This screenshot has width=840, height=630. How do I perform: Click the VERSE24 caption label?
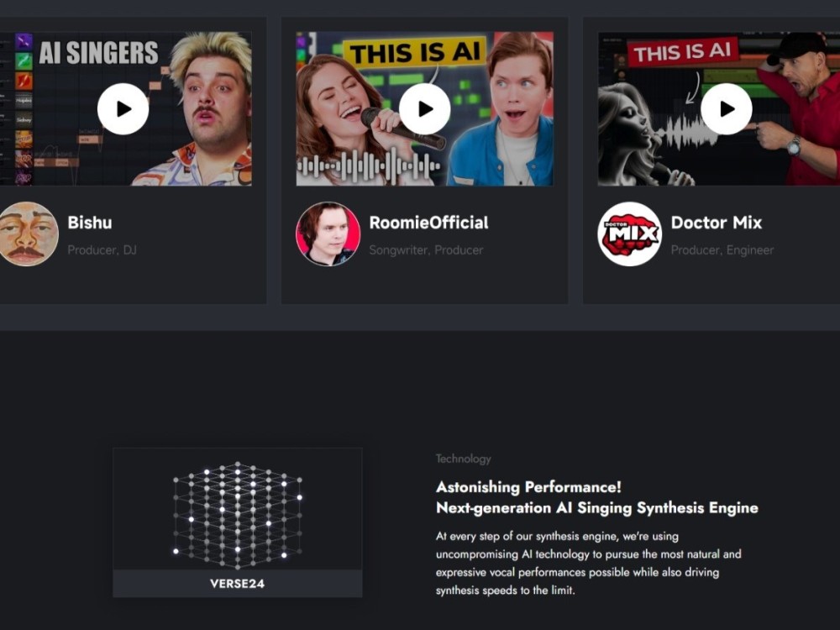tap(238, 584)
